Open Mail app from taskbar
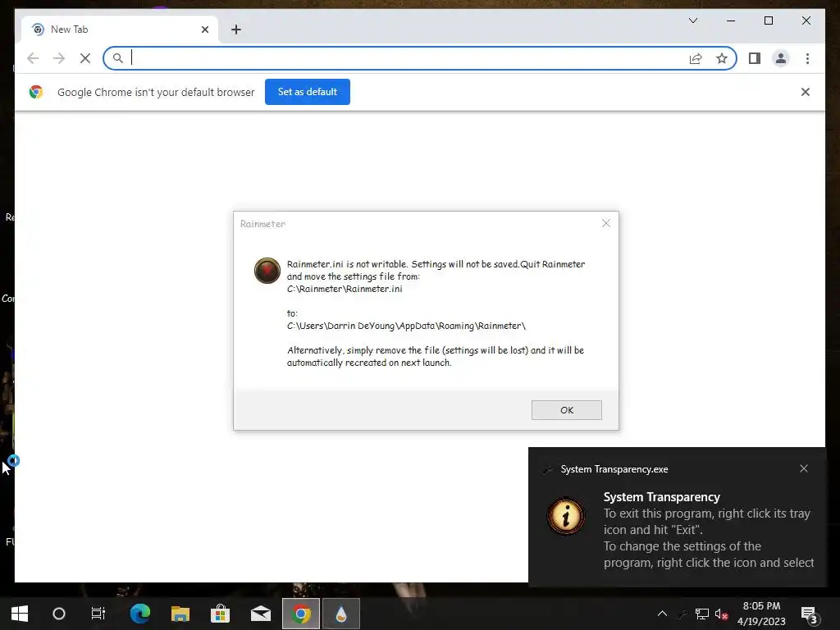The image size is (840, 630). point(261,614)
